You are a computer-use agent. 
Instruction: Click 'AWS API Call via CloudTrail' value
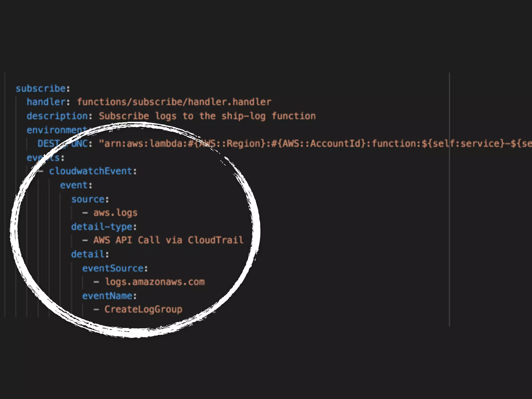click(x=168, y=240)
